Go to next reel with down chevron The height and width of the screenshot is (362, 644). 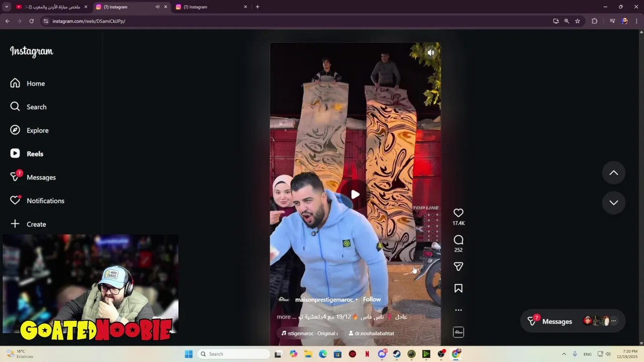pyautogui.click(x=614, y=203)
